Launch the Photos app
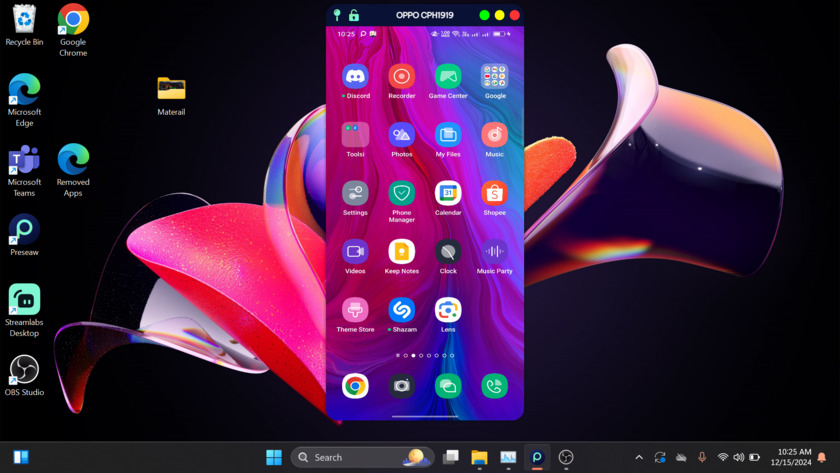This screenshot has height=473, width=840. 401,134
